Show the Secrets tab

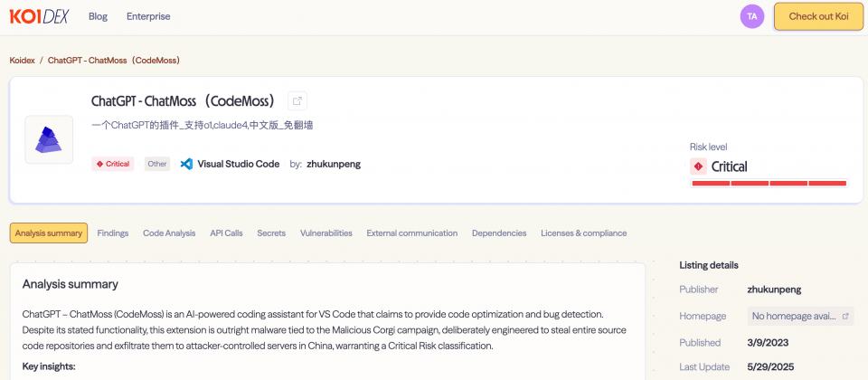coord(271,233)
